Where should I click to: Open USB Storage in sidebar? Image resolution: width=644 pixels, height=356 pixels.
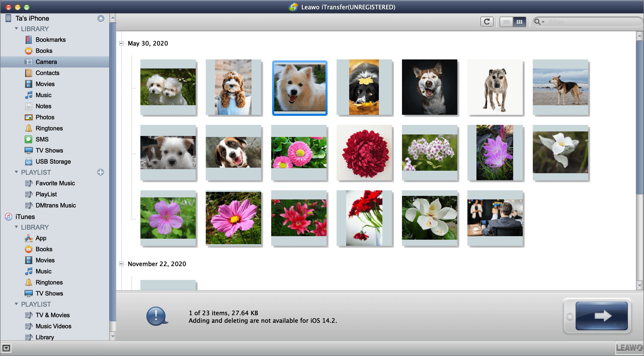tap(53, 162)
